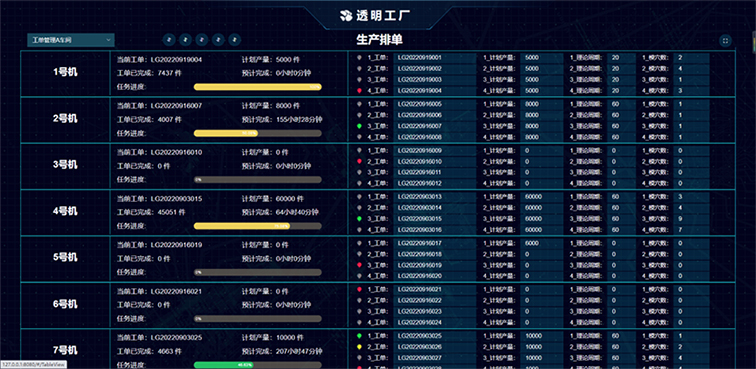Select the work order field LG20220916011
Image resolution: width=756 pixels, height=369 pixels.
point(434,172)
